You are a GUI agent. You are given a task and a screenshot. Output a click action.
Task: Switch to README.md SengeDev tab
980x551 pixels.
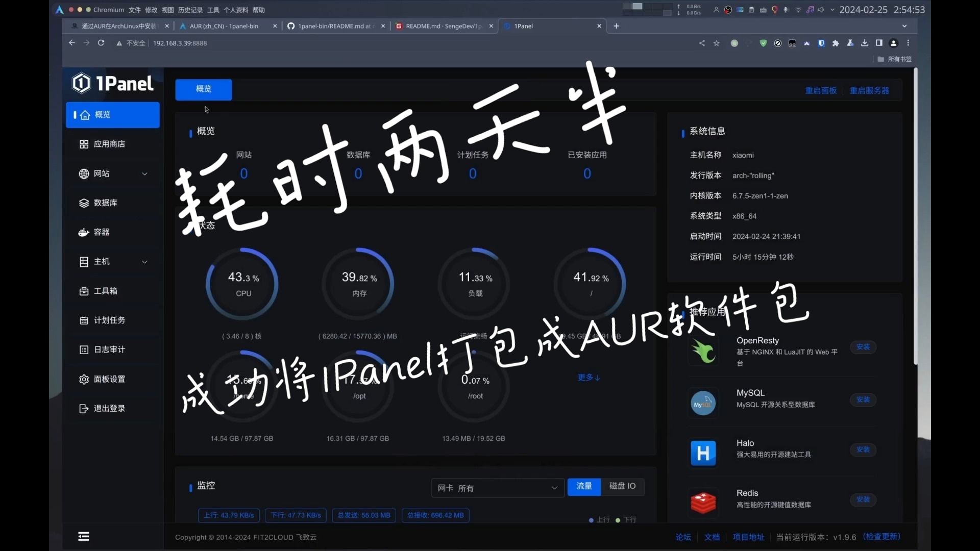[x=443, y=26]
